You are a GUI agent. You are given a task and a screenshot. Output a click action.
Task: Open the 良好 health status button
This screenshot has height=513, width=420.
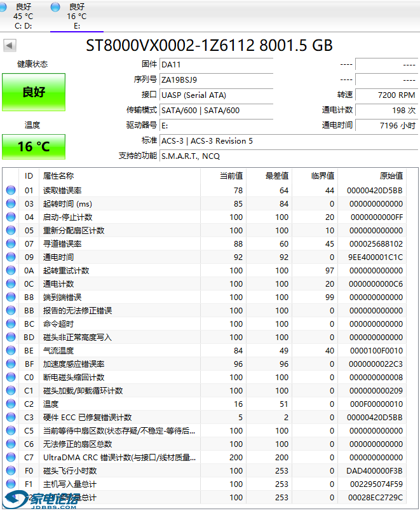coord(34,92)
